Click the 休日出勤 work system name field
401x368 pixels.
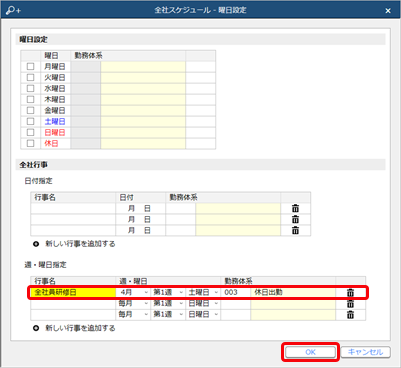pyautogui.click(x=293, y=292)
